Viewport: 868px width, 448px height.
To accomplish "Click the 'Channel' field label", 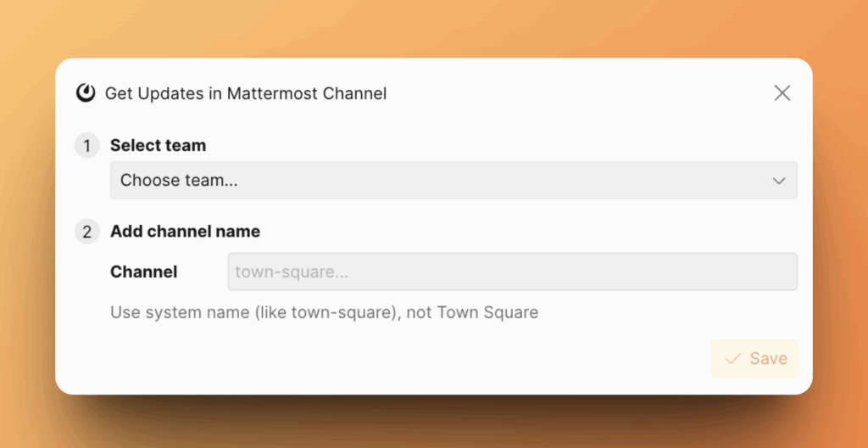I will pos(144,272).
